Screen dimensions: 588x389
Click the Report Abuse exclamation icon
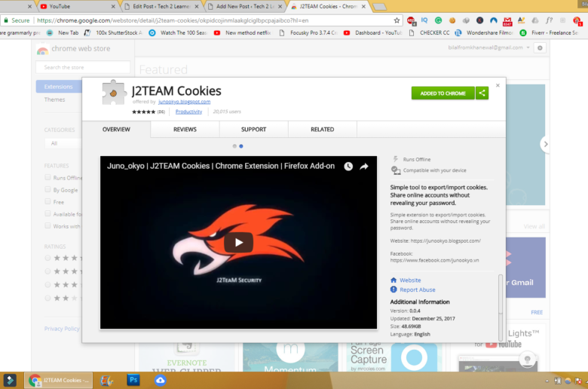tap(394, 289)
